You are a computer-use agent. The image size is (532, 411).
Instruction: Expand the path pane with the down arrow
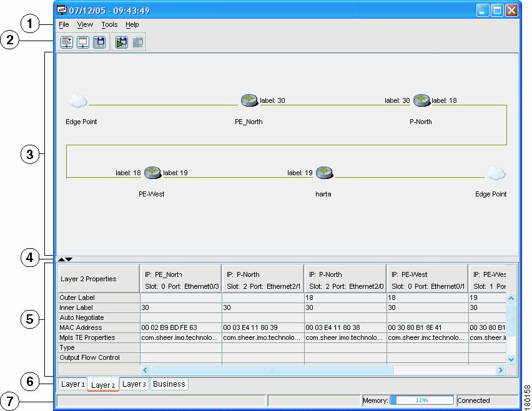tap(69, 259)
